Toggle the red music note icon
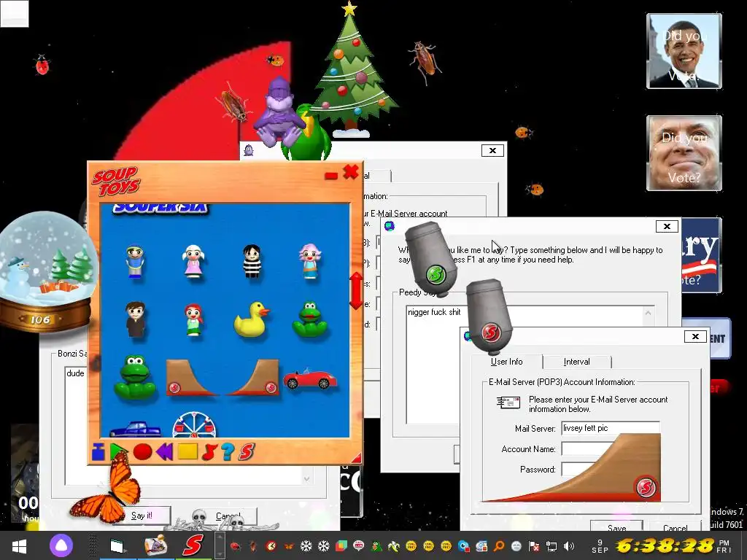 click(209, 451)
